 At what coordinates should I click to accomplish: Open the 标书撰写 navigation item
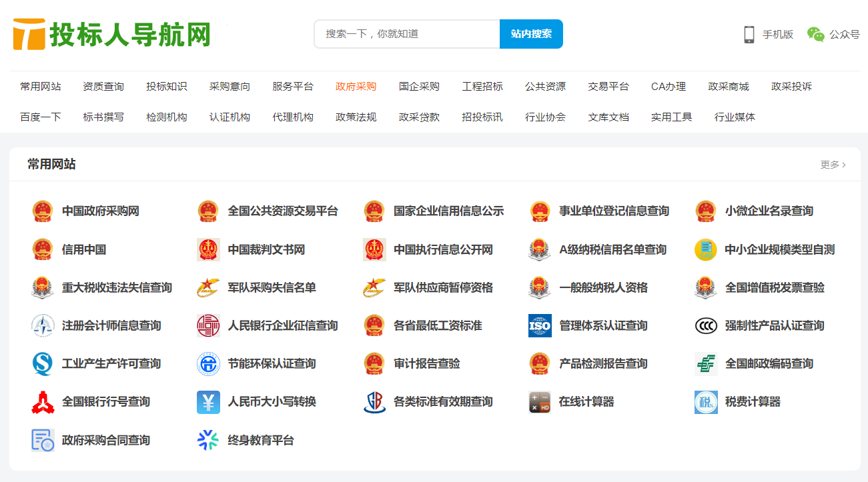click(103, 117)
